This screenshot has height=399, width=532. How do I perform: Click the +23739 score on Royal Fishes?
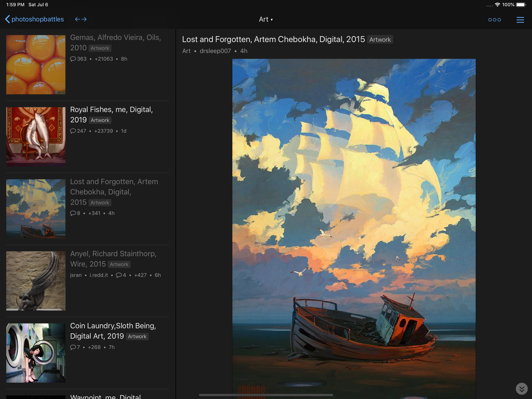(x=103, y=131)
